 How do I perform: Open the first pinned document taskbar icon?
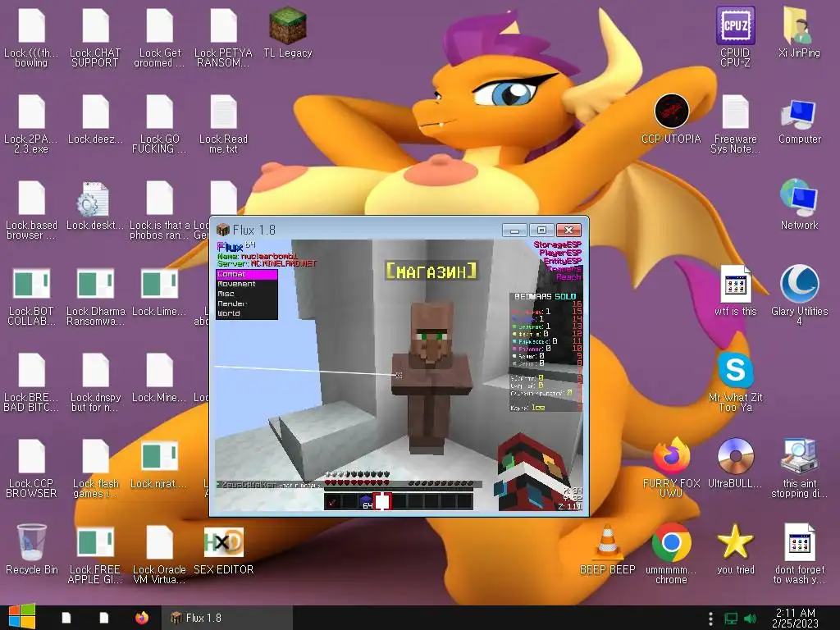click(x=66, y=618)
